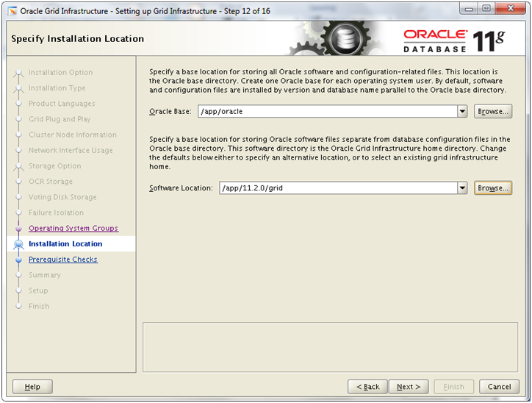Click the Installation Location step marker icon

pos(18,244)
